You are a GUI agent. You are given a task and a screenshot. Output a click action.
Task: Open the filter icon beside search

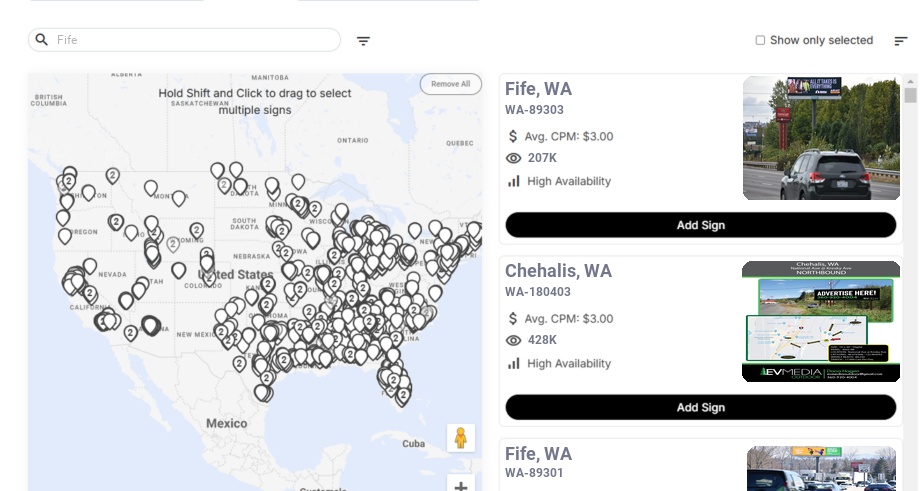click(x=364, y=41)
